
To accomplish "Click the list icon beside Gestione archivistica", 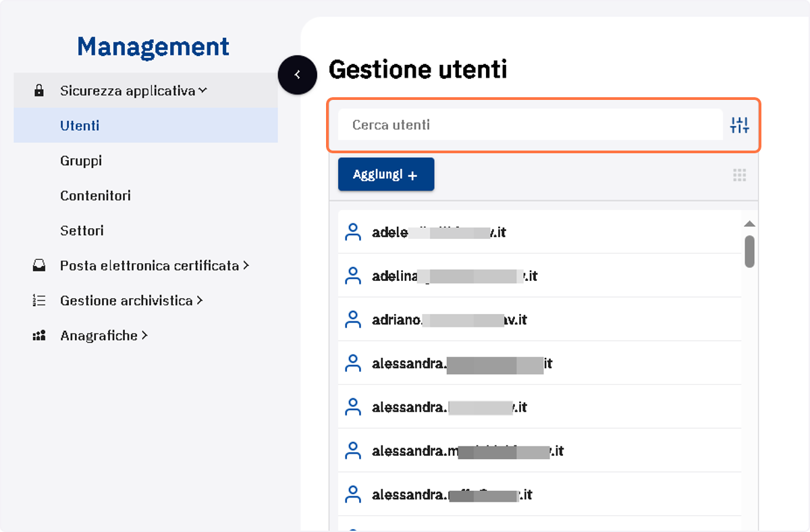I will tap(39, 301).
